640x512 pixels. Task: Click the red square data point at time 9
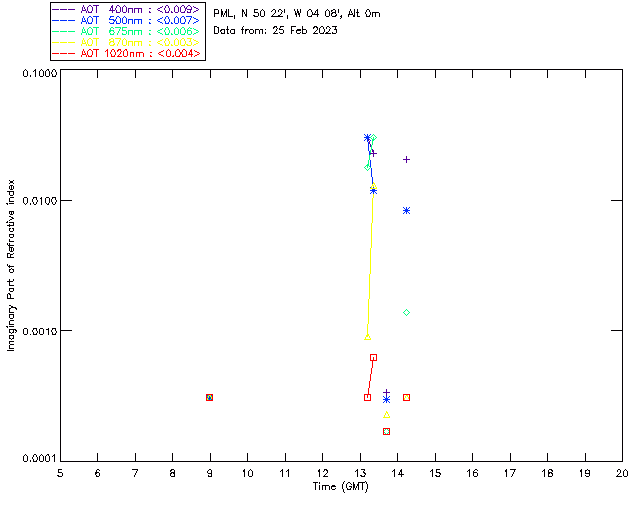pos(209,397)
